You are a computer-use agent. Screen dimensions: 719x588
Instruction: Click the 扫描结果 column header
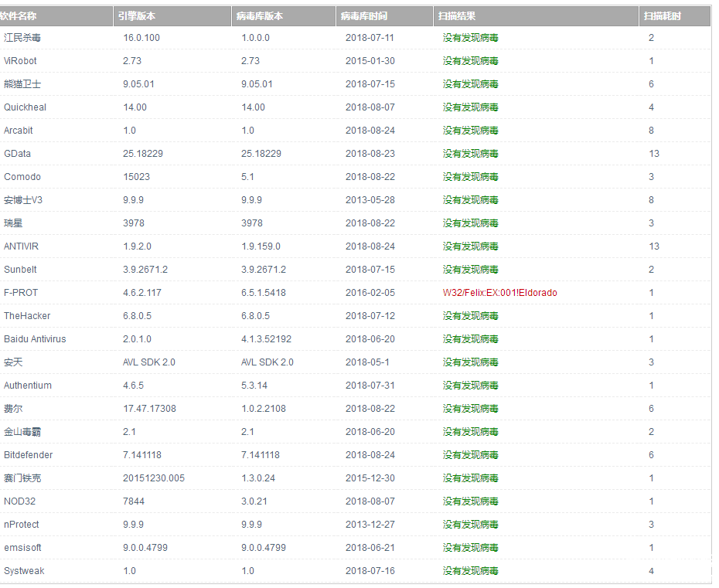pyautogui.click(x=457, y=16)
